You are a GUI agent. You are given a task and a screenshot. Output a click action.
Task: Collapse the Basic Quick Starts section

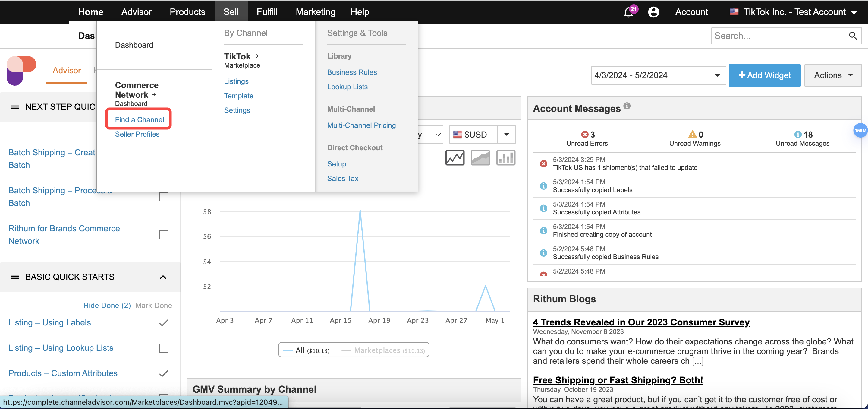pyautogui.click(x=163, y=277)
